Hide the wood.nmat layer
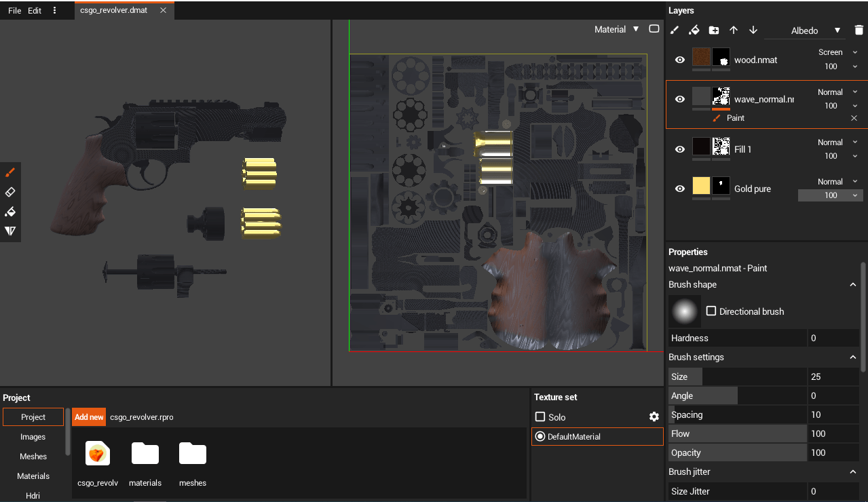The width and height of the screenshot is (868, 502). tap(679, 60)
